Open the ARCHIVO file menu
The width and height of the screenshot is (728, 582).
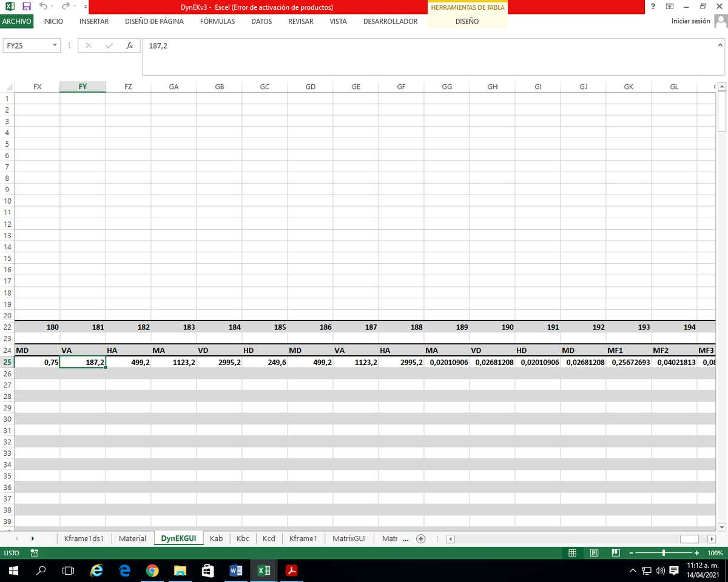click(16, 21)
